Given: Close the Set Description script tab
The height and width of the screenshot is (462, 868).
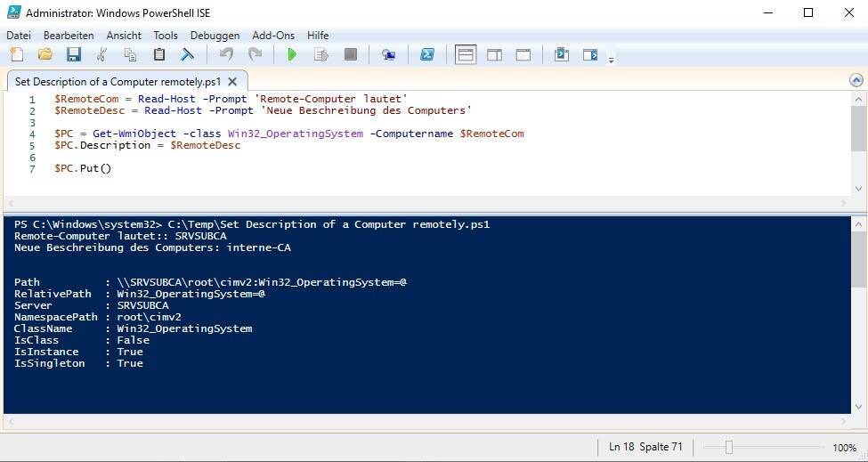Looking at the screenshot, I should 232,81.
